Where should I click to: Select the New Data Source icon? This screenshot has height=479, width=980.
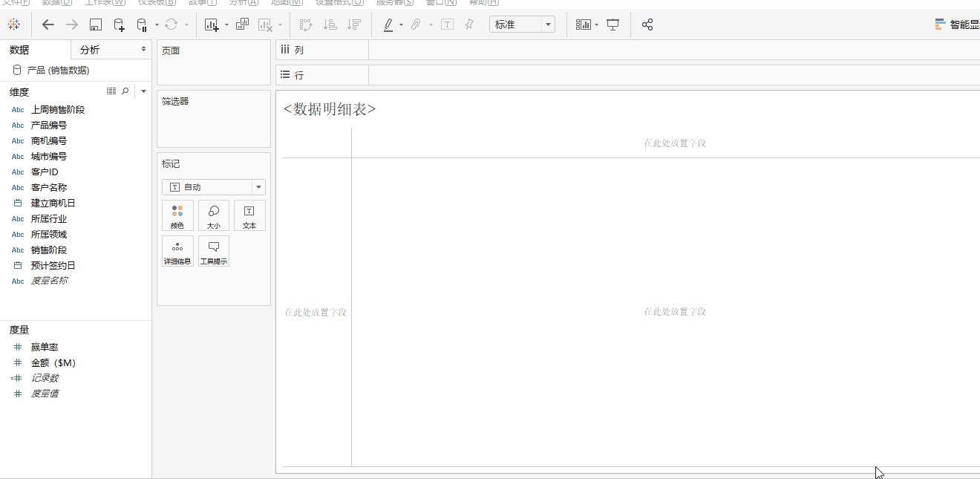[120, 24]
